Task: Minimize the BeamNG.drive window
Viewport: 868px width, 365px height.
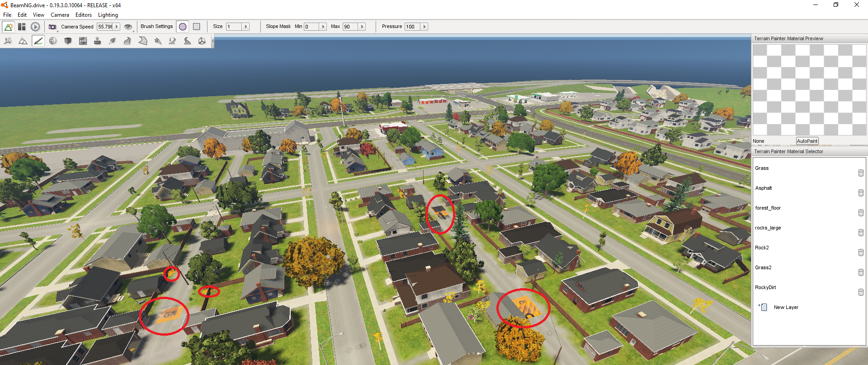Action: (x=816, y=5)
